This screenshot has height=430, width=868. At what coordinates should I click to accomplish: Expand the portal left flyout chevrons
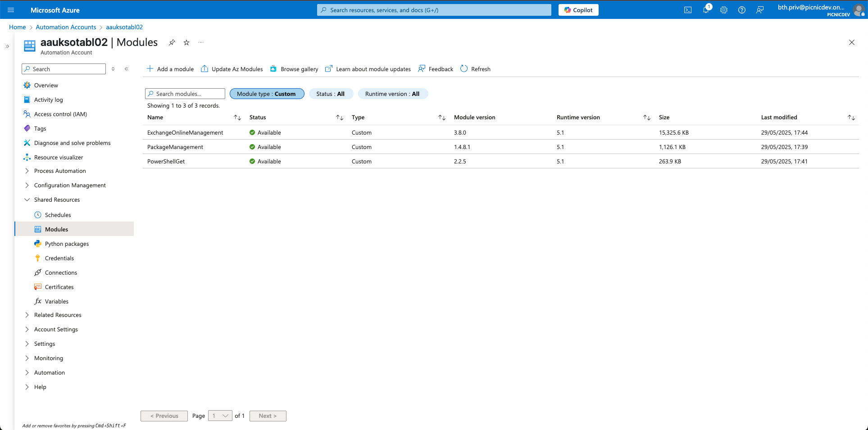7,46
